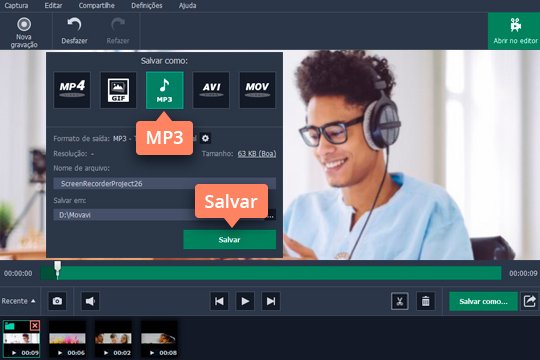Expand the Recente recordings list
The image size is (540, 360).
[x=18, y=301]
